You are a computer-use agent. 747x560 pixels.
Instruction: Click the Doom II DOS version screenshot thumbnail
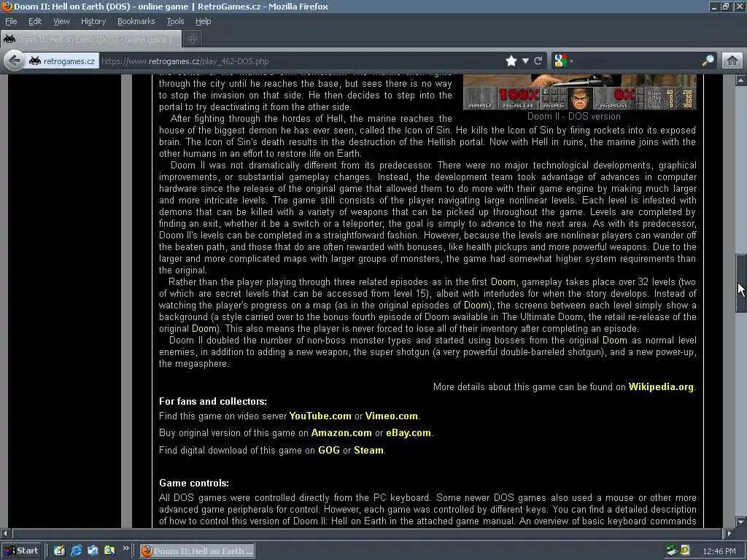click(x=580, y=93)
